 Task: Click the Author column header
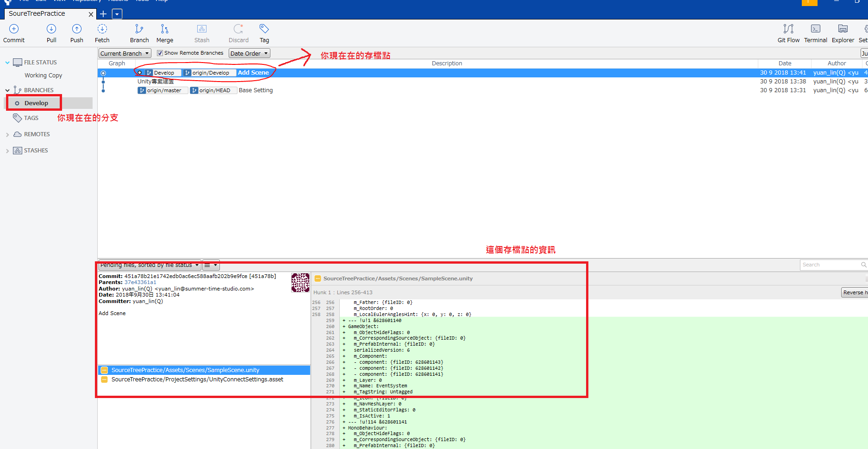tap(837, 63)
